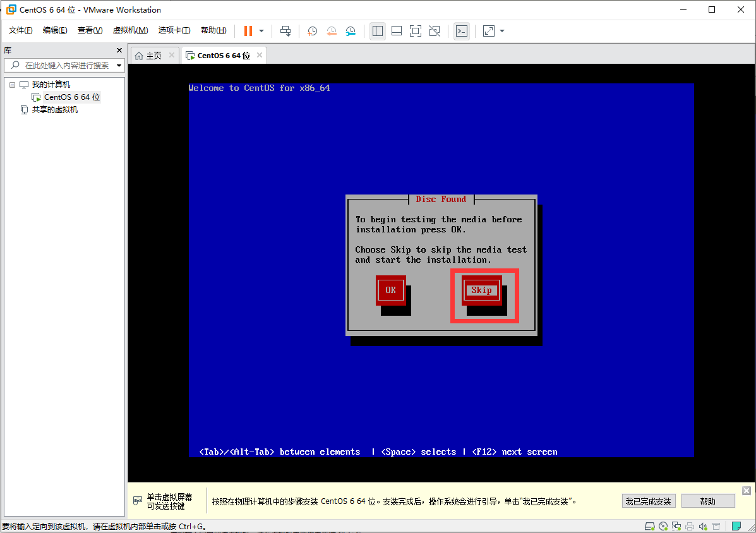Screen dimensions: 756x533
Task: Open the 编辑(E) menu
Action: (55, 30)
